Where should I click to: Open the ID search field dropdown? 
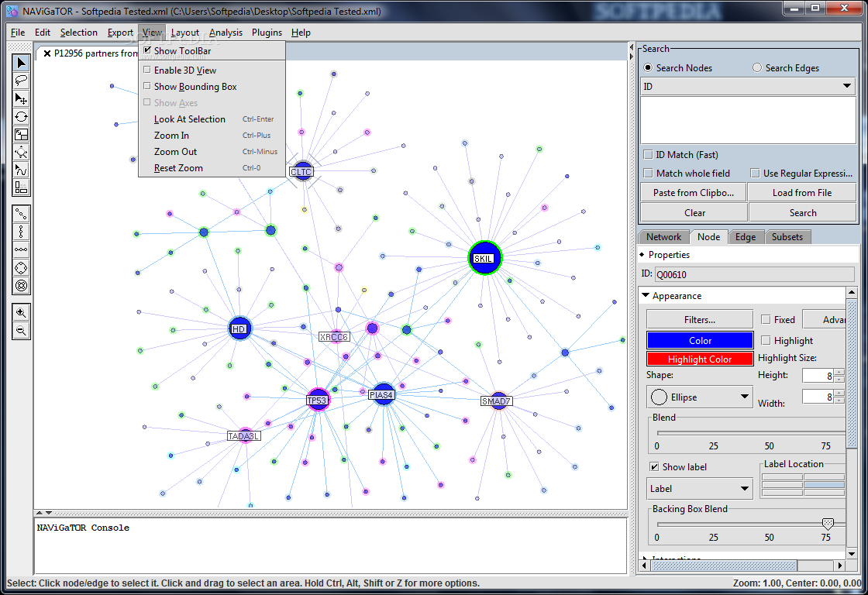(846, 86)
